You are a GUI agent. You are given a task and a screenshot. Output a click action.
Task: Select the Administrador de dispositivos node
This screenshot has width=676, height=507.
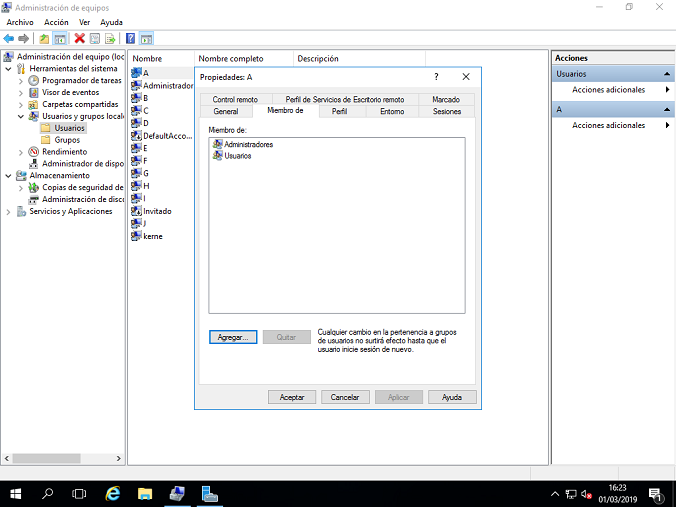click(x=83, y=163)
